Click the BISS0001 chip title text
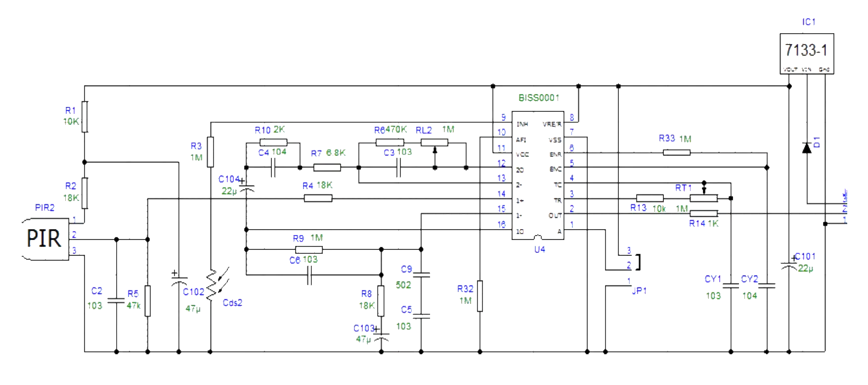Screen dimensions: 868x385 click(538, 98)
